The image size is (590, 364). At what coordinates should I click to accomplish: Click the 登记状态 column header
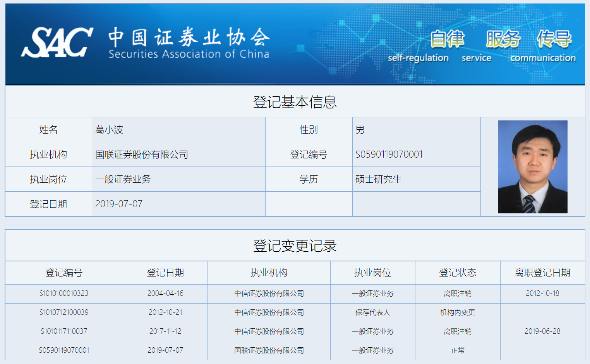point(458,273)
